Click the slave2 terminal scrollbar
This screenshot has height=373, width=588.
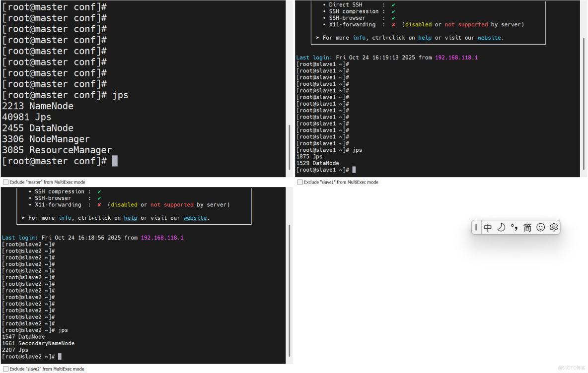tap(289, 291)
